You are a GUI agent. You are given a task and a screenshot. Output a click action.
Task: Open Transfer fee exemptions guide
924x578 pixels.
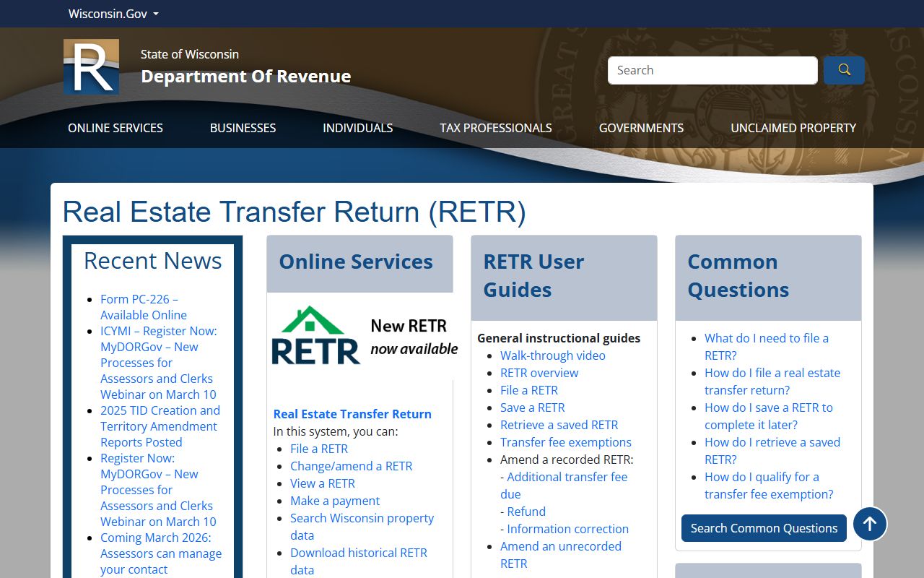(566, 442)
